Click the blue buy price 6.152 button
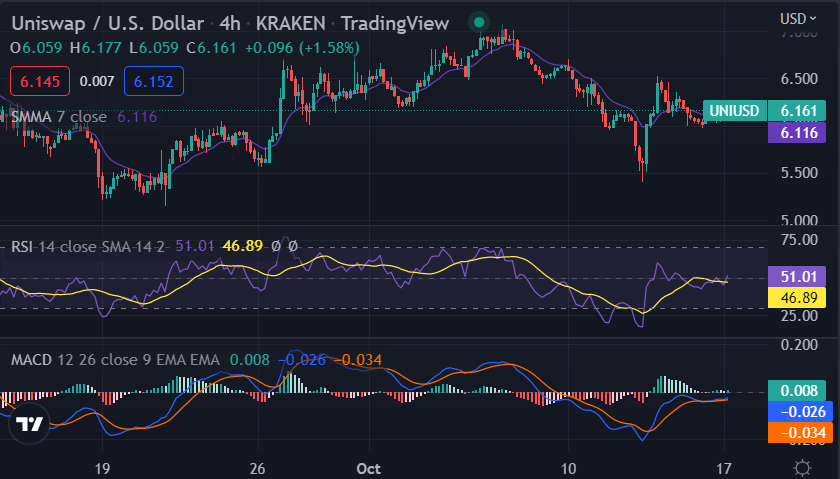 (x=154, y=81)
